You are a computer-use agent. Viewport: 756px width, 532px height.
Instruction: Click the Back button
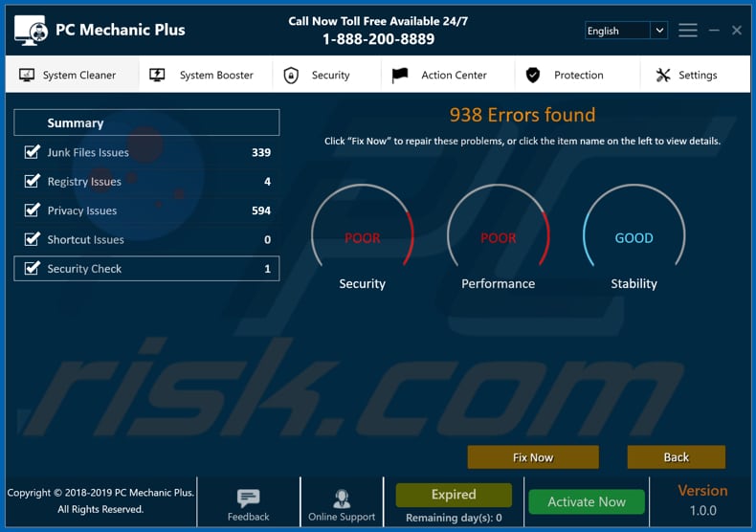tap(677, 457)
